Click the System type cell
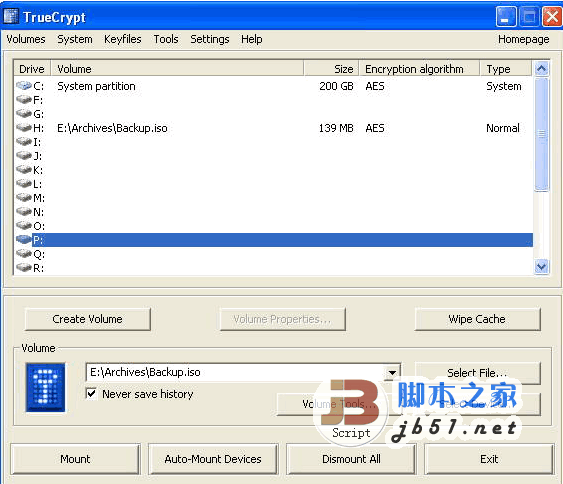 (504, 86)
